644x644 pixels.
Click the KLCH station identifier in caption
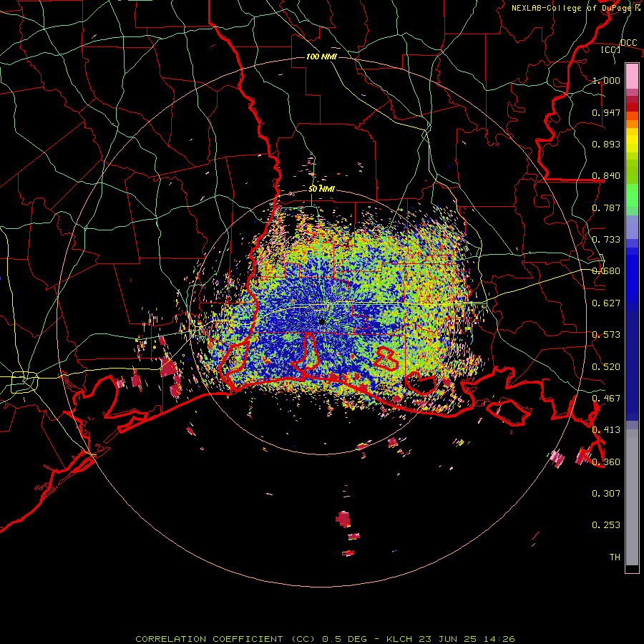399,639
